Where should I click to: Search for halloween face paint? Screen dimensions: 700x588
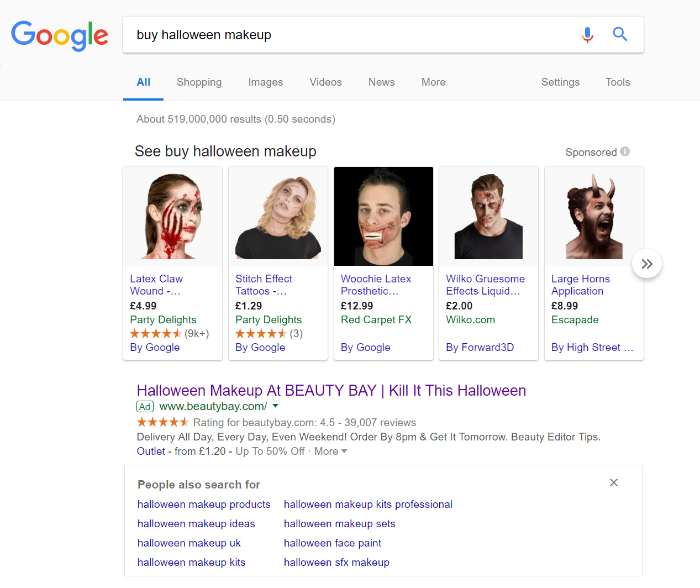click(x=333, y=543)
